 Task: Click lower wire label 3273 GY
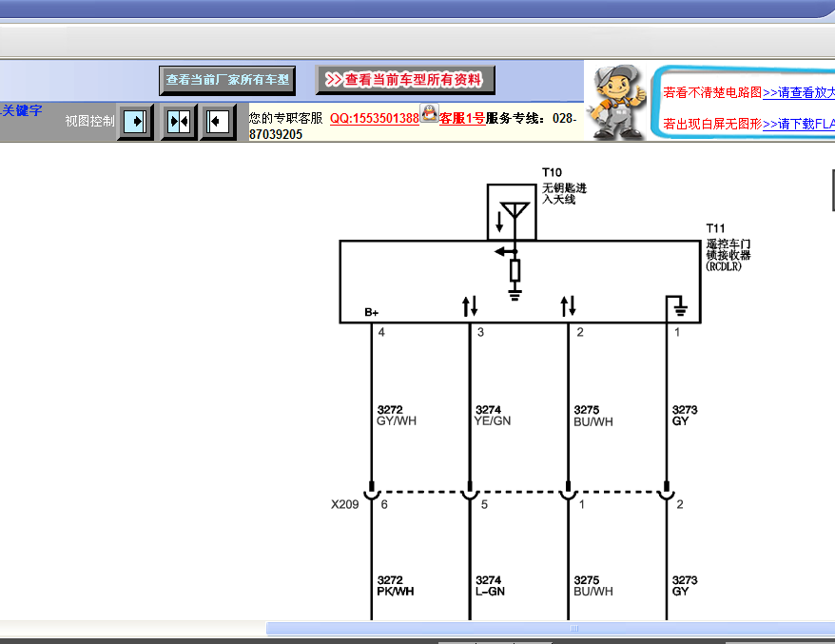click(685, 586)
